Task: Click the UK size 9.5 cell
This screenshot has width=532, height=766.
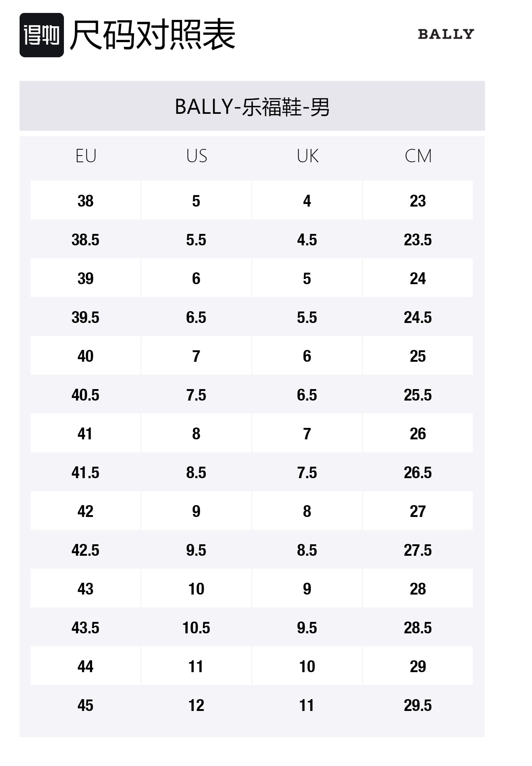Action: point(307,628)
